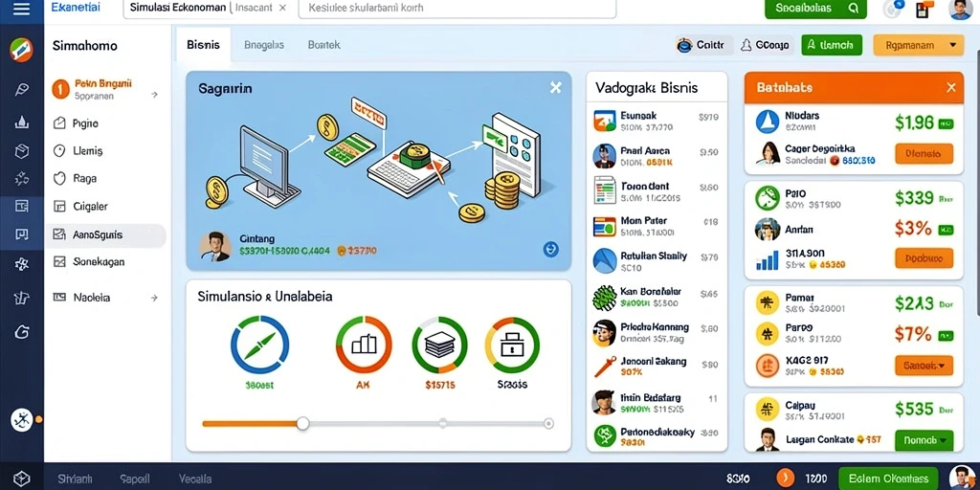Open the cube icon in the bottom-left corner
Image resolution: width=980 pixels, height=490 pixels.
21,479
